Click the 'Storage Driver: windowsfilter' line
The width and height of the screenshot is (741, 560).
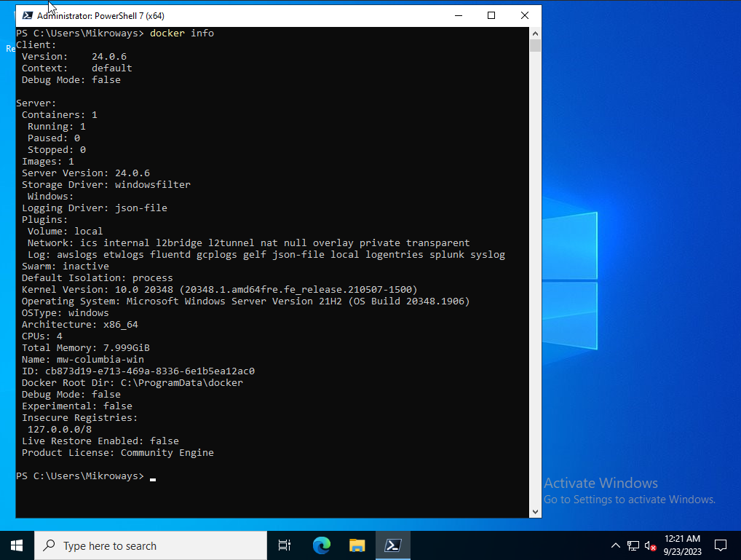tap(106, 185)
